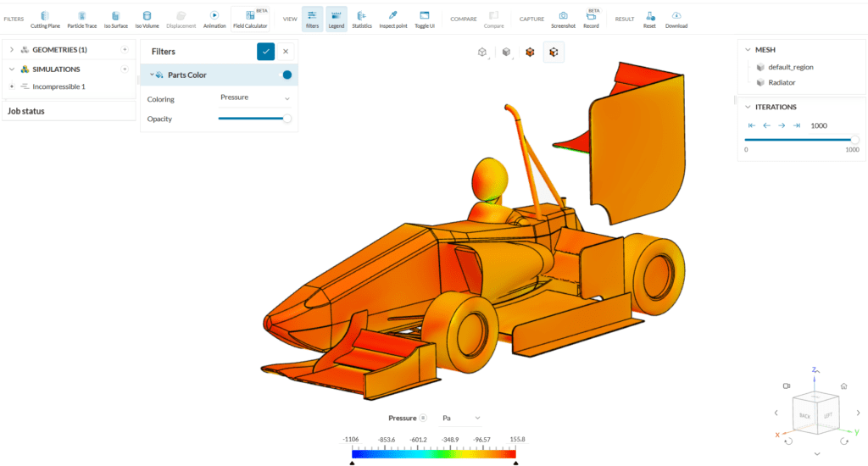Select the Radiator mesh entry
Image resolution: width=868 pixels, height=466 pixels.
click(x=782, y=82)
